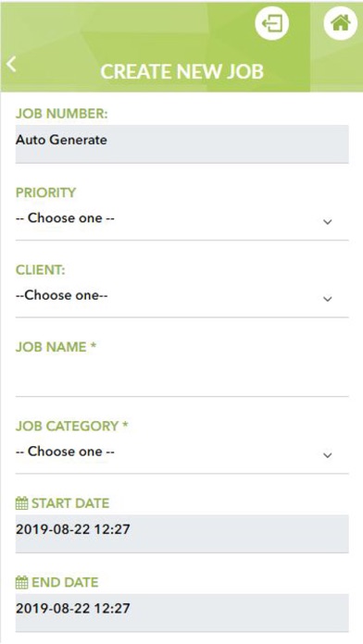363x644 pixels.
Task: Click calendar icon beside Start Date
Action: (x=22, y=503)
